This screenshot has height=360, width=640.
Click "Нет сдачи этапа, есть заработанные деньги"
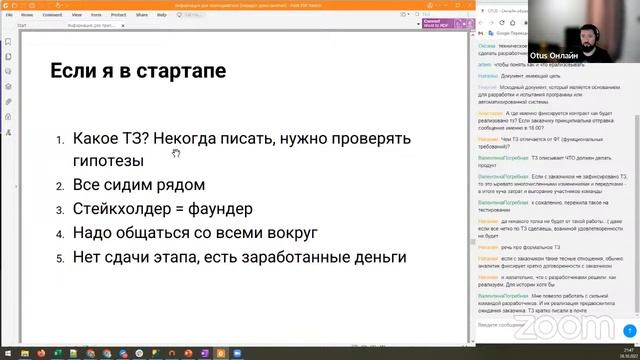point(240,257)
